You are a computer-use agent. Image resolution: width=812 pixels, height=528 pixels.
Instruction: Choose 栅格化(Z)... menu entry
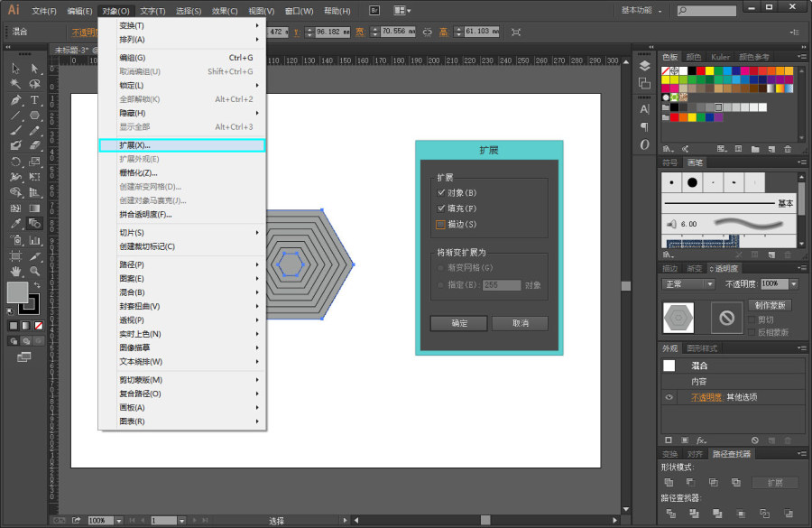coord(183,173)
